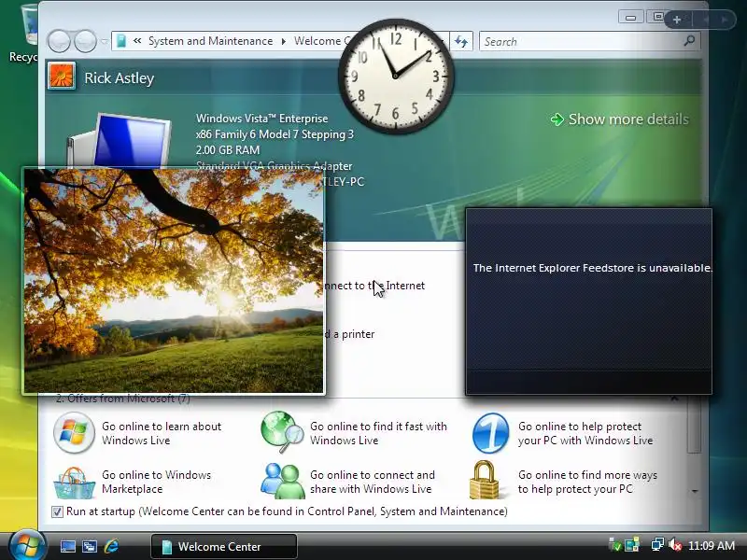Viewport: 747px width, 560px height.
Task: Click Rick Astley user picture
Action: coord(62,76)
